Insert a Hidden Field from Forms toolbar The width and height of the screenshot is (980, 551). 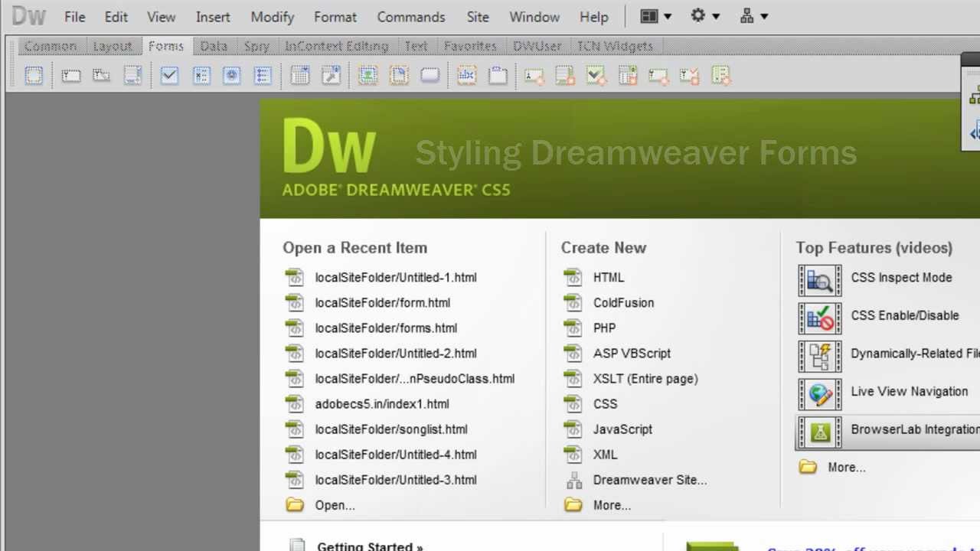point(102,75)
